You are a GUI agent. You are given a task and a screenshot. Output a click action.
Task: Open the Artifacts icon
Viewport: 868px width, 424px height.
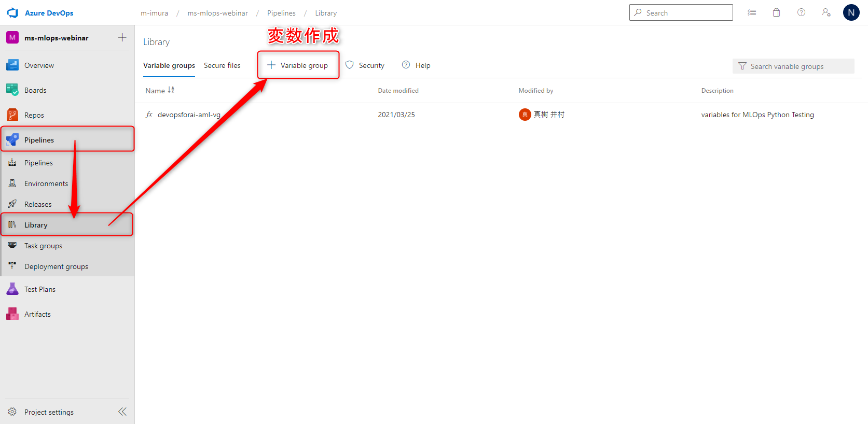click(x=12, y=314)
